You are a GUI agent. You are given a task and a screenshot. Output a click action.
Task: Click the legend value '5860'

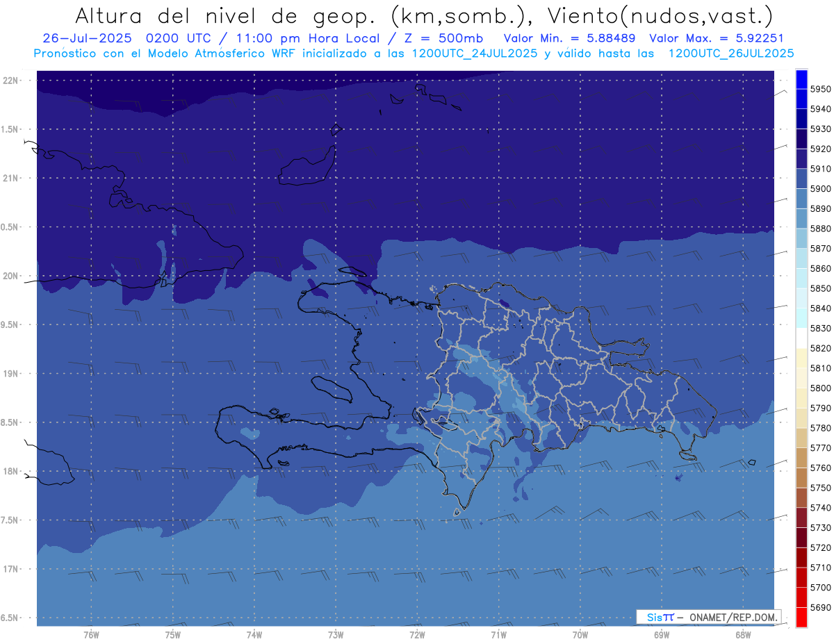(821, 269)
